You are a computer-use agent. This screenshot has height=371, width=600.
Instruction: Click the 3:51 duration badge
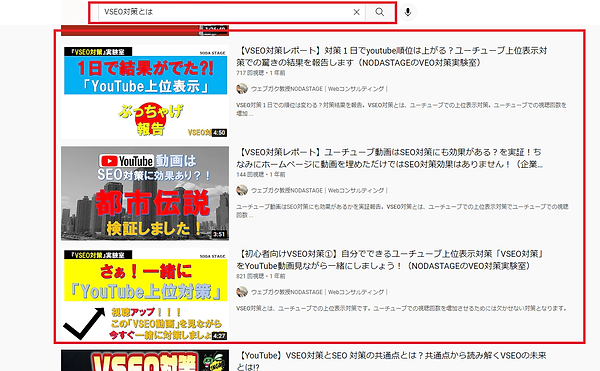coord(219,234)
